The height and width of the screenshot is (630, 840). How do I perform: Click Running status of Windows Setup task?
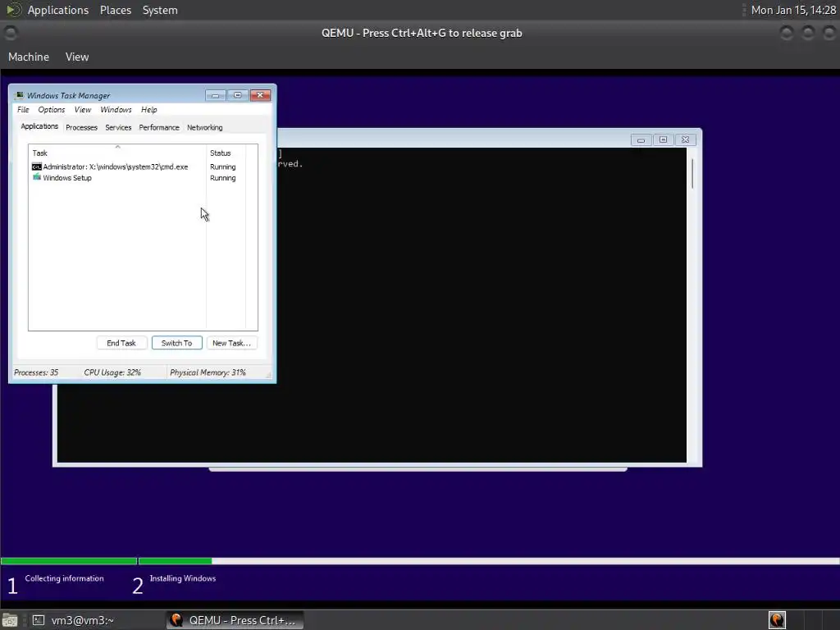(223, 178)
